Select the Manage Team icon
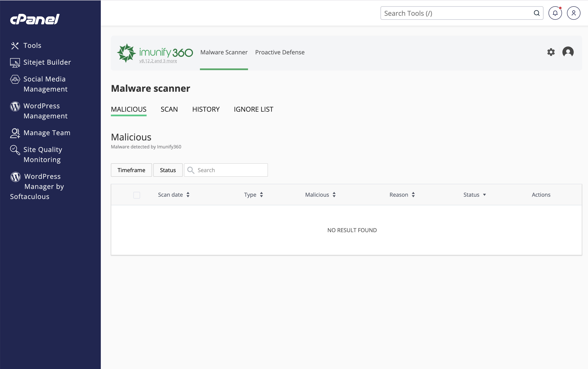Image resolution: width=588 pixels, height=369 pixels. tap(15, 133)
